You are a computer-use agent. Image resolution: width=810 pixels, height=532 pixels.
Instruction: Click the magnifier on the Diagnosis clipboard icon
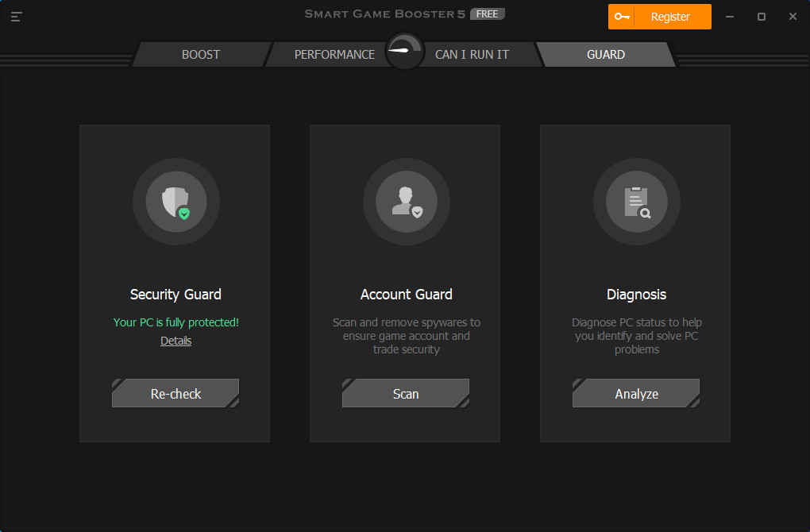tap(645, 213)
